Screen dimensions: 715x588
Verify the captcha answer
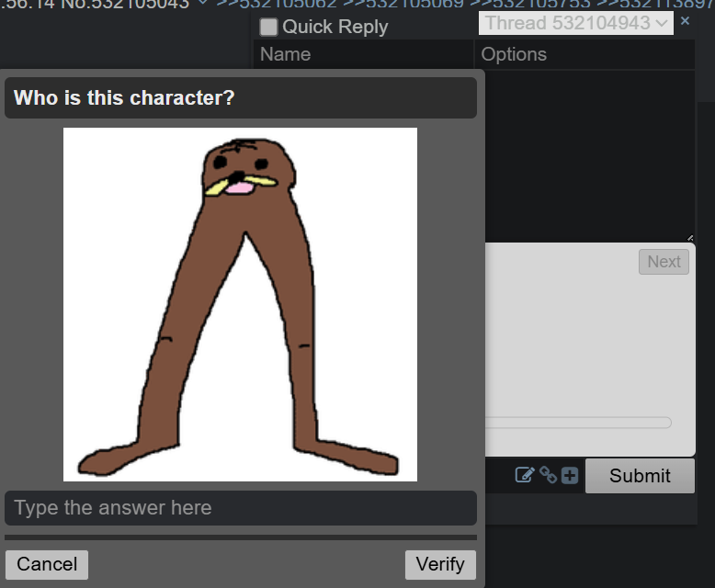[440, 564]
